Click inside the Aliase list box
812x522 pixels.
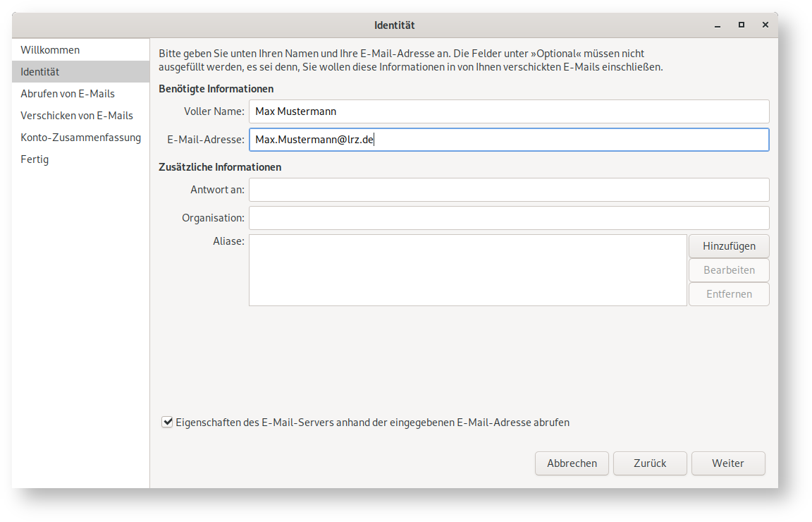[467, 270]
